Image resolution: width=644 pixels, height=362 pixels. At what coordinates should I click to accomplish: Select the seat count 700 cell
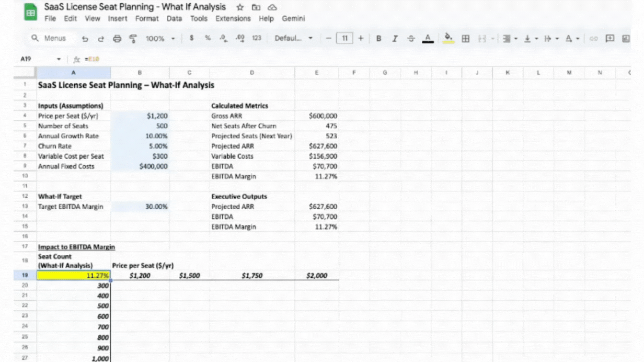click(73, 326)
